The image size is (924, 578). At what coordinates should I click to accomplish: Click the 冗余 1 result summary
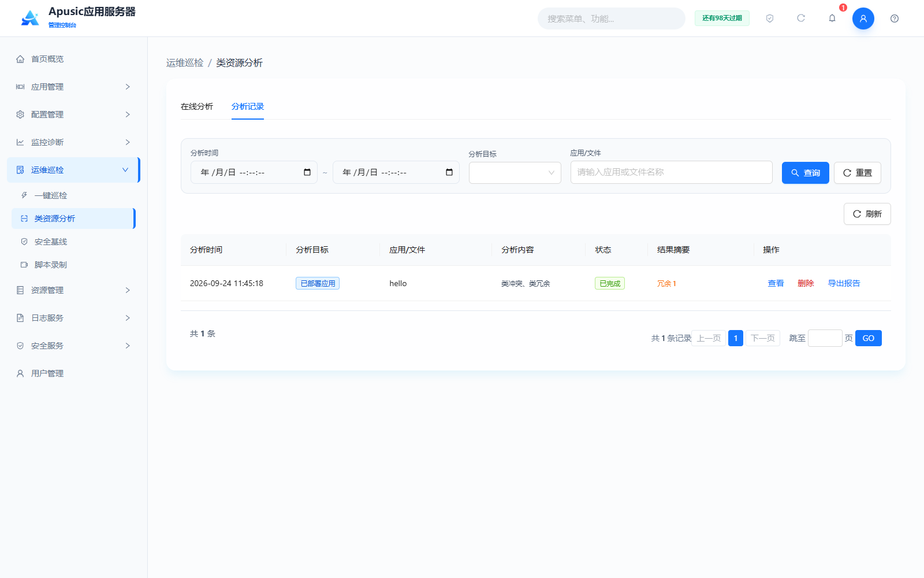coord(666,283)
